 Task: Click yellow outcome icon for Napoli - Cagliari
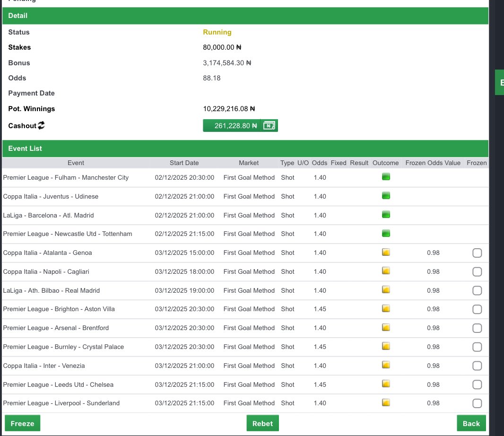(x=385, y=270)
